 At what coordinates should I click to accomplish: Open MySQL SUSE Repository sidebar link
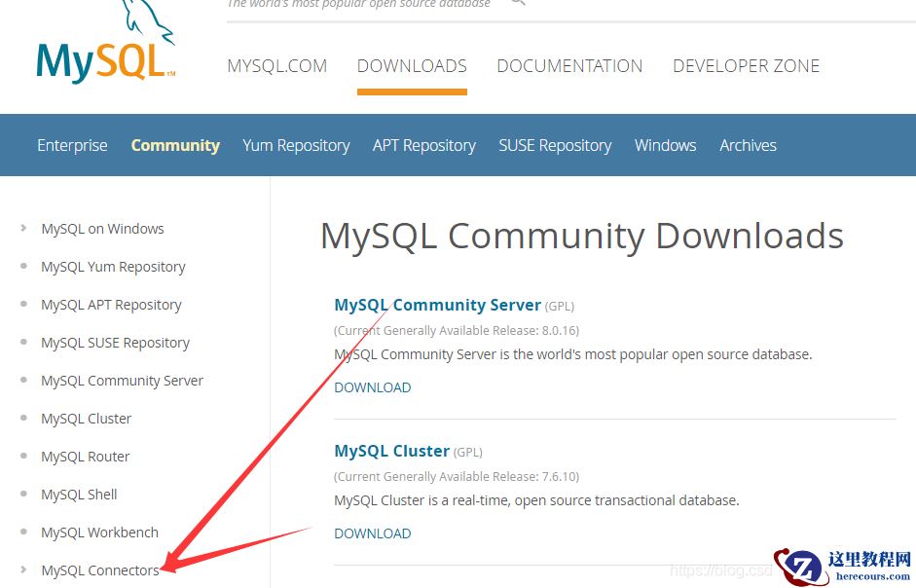click(115, 343)
